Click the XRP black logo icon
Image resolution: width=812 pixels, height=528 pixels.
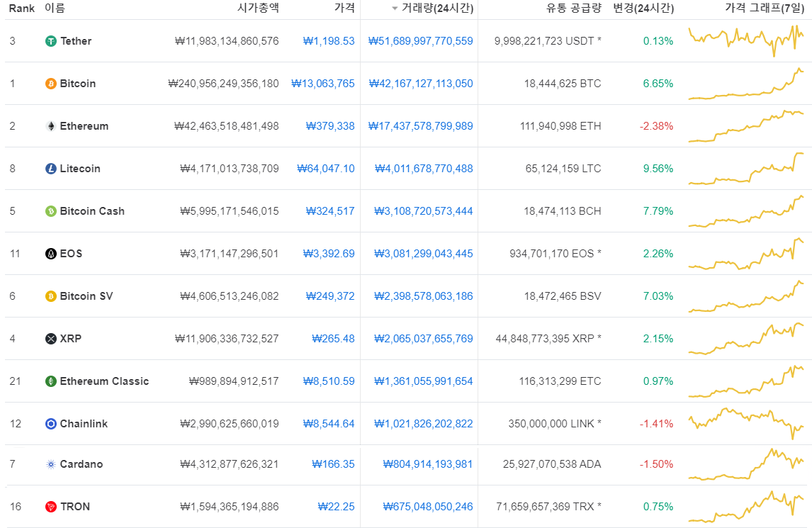51,338
